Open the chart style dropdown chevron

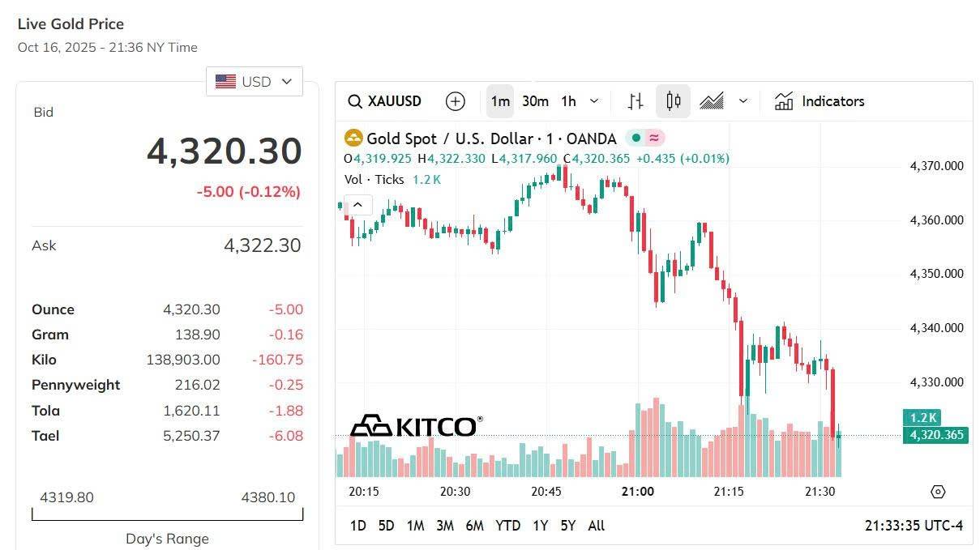[744, 100]
